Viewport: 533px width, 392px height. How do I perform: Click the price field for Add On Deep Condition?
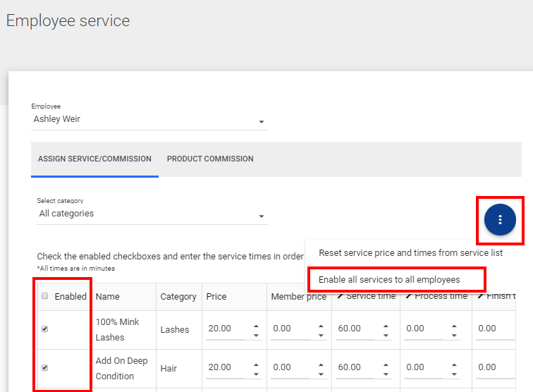coord(227,367)
